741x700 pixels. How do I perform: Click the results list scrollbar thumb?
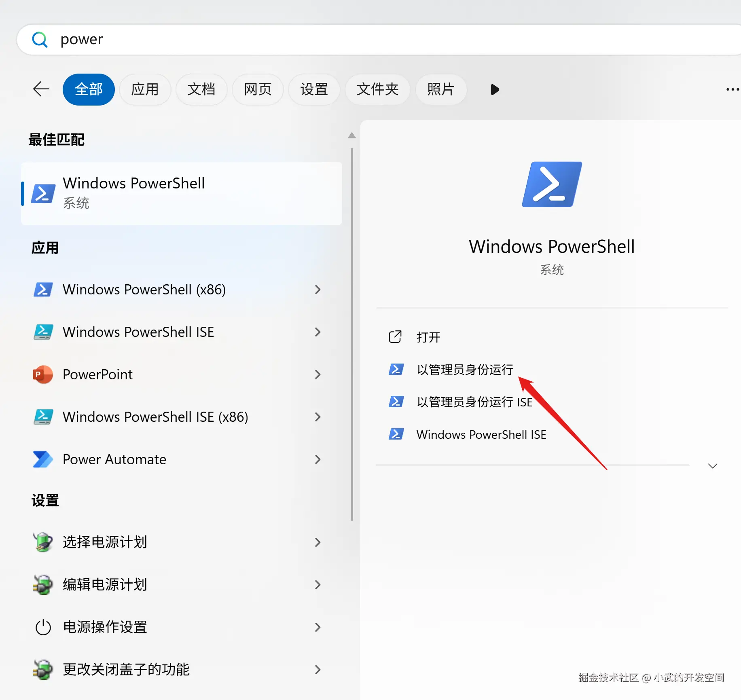click(x=352, y=334)
